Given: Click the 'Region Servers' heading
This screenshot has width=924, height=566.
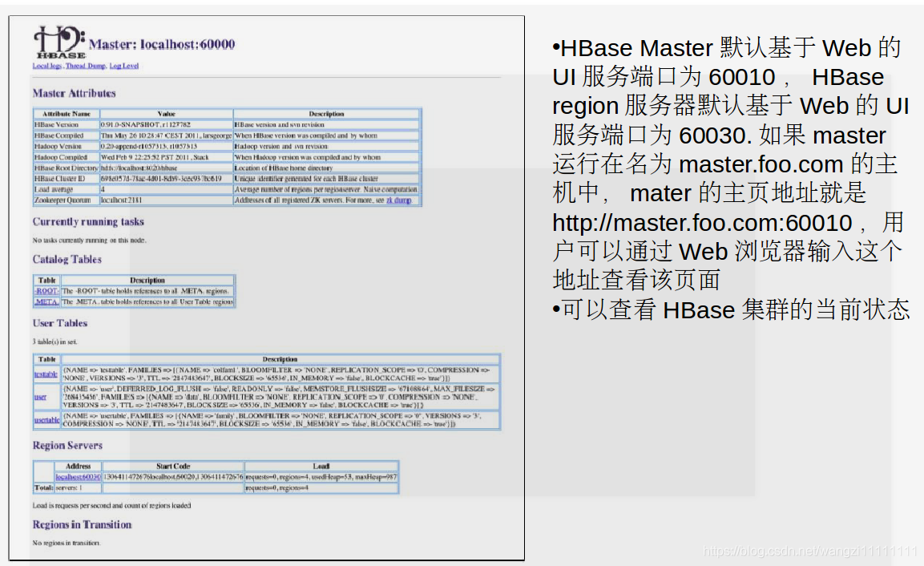Looking at the screenshot, I should (68, 445).
